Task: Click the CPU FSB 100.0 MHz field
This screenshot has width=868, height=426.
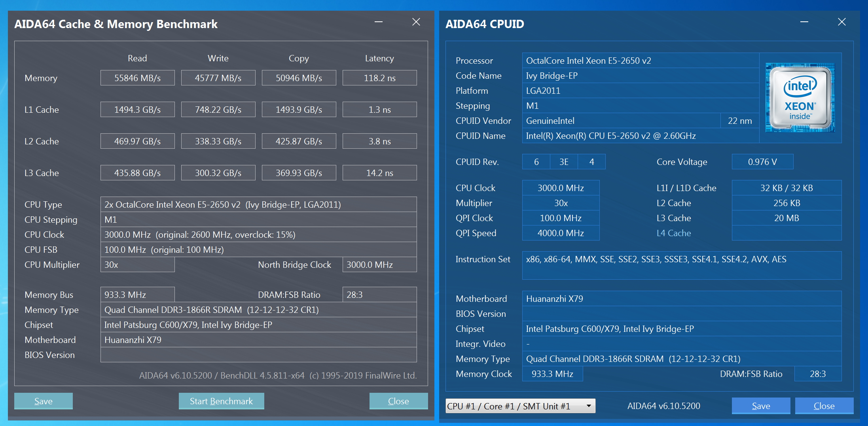Action: point(259,250)
